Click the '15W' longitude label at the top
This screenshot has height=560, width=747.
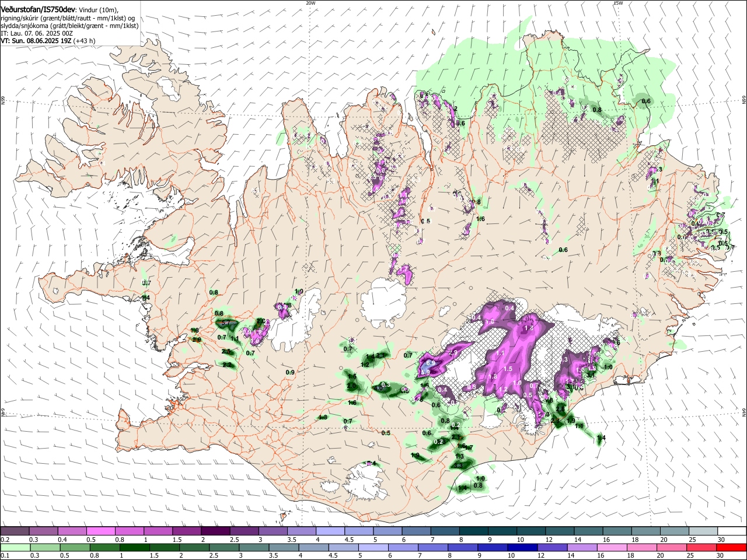click(618, 3)
